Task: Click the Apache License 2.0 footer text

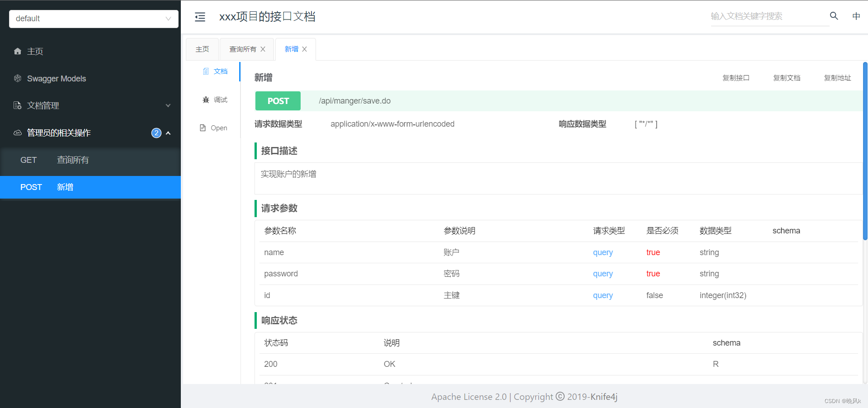Action: 469,397
